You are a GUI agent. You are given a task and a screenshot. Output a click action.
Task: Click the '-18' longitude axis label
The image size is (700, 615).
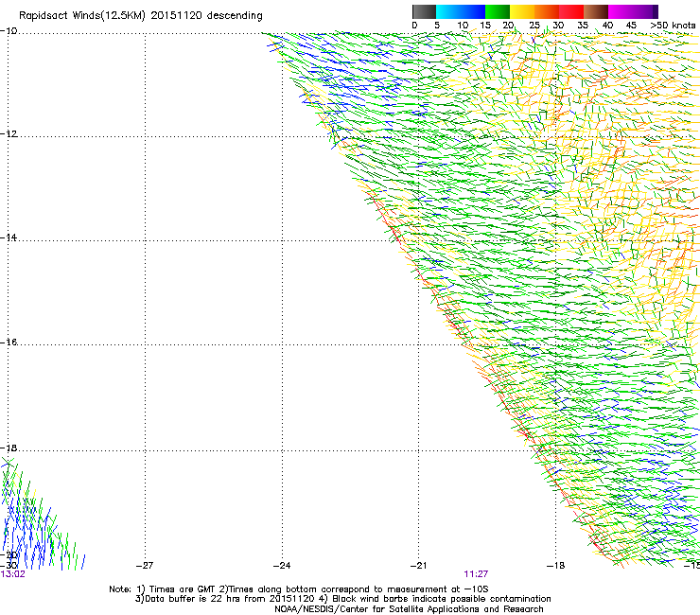[x=556, y=566]
